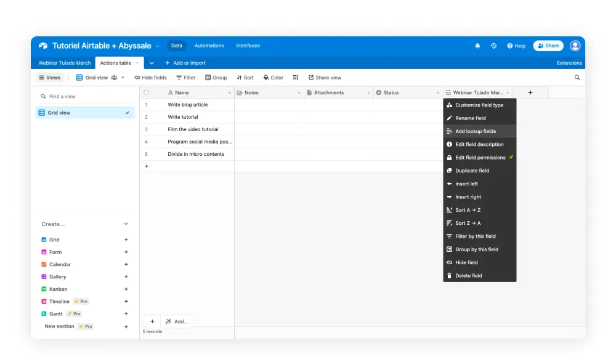Add a new Timeline view plus

(126, 302)
